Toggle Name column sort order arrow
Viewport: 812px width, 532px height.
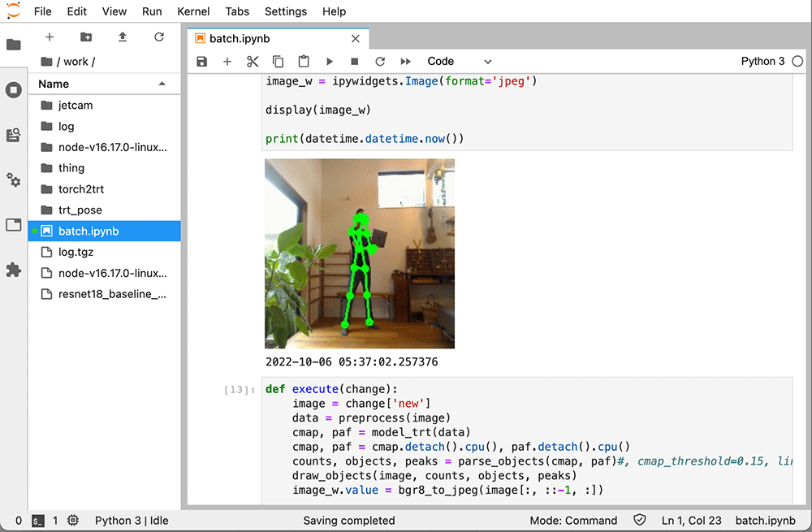click(162, 84)
